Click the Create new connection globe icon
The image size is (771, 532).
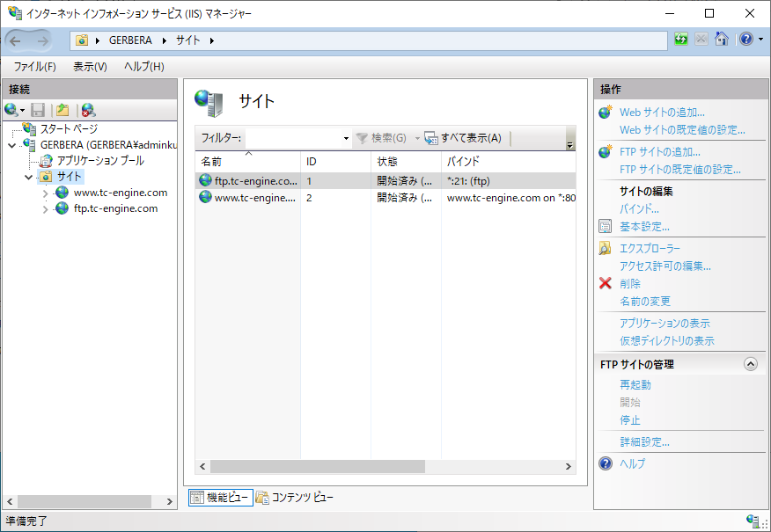11,110
